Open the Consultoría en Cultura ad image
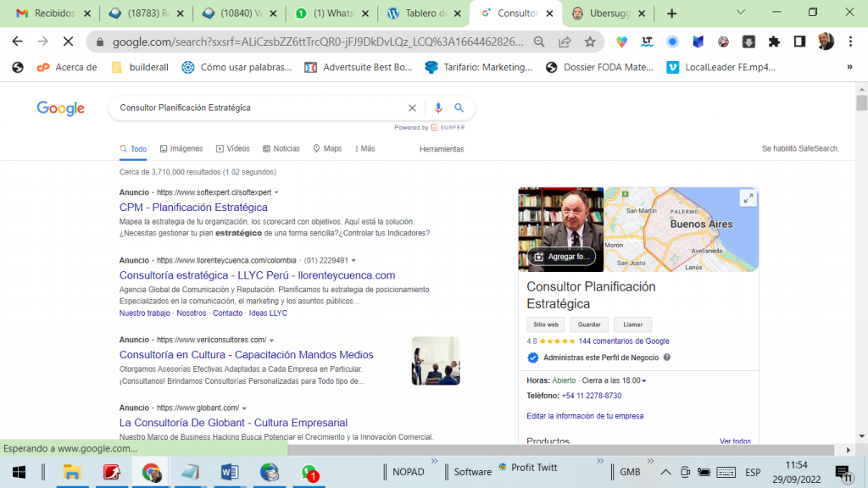 (436, 361)
